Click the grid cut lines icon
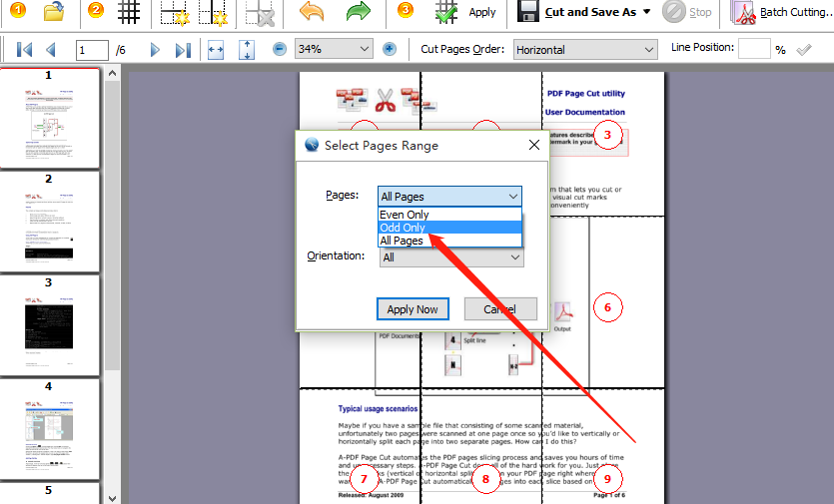Image resolution: width=834 pixels, height=504 pixels. (x=128, y=12)
